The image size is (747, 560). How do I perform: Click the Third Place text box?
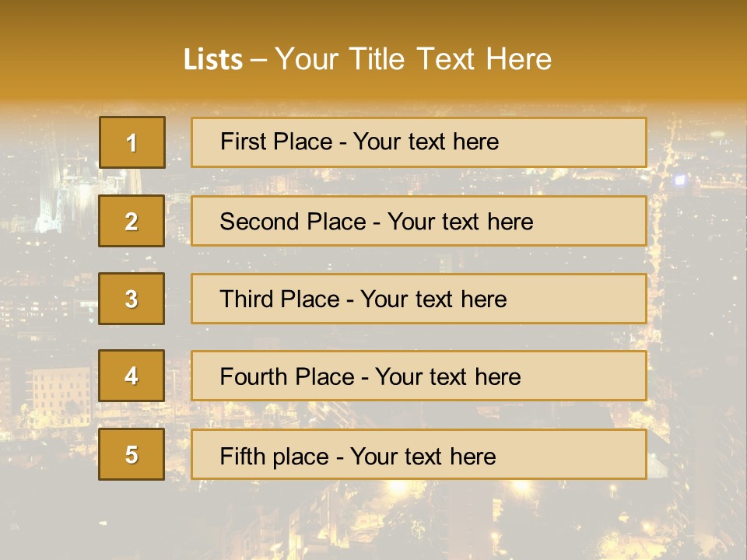point(419,299)
